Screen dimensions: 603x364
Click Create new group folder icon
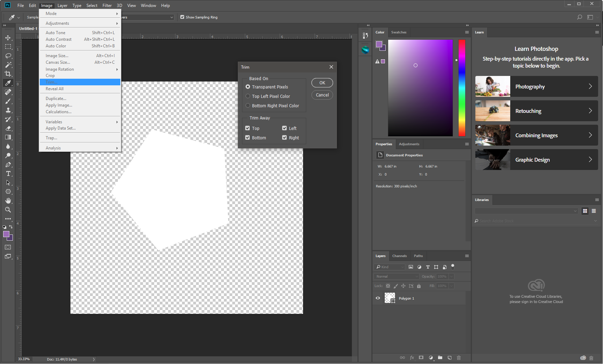coord(440,358)
